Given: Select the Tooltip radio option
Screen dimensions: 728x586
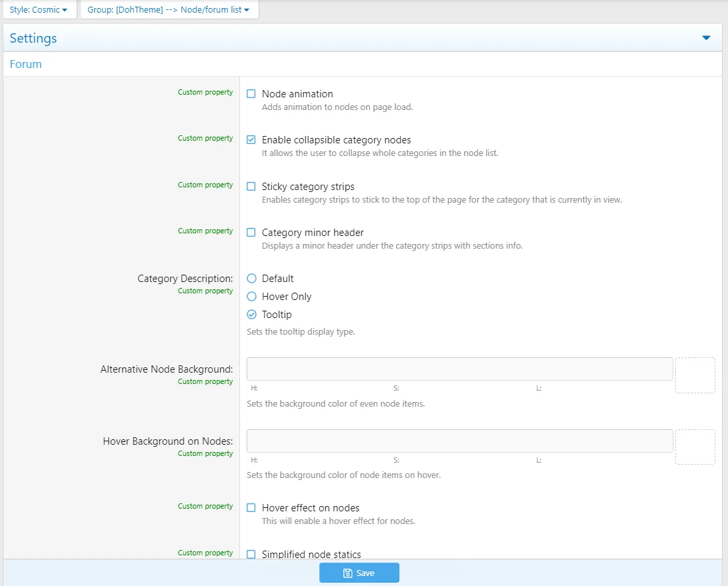Looking at the screenshot, I should 252,315.
